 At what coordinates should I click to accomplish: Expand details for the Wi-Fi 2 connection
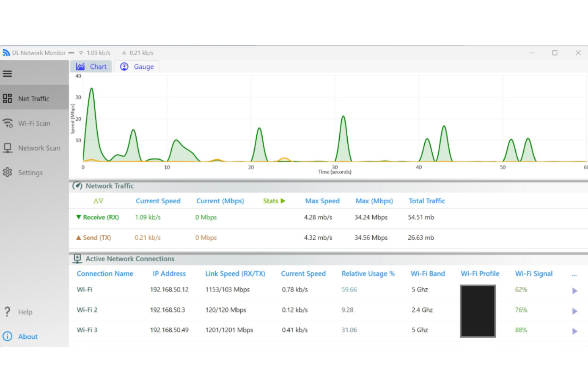574,311
